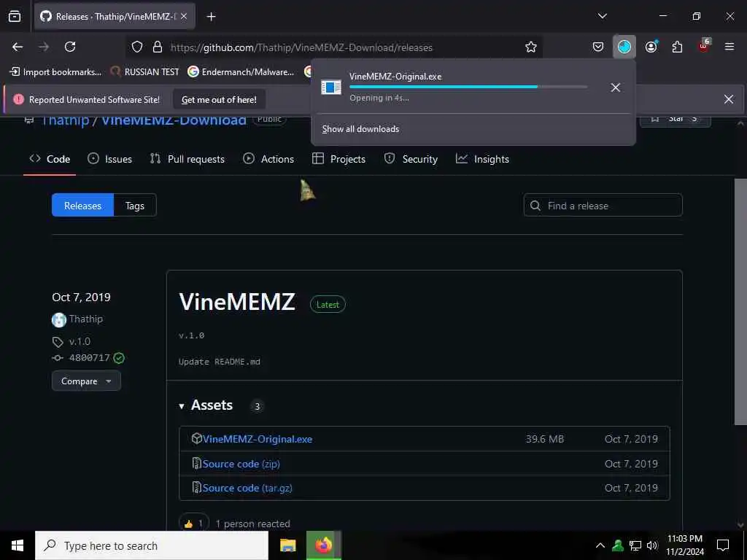
Task: Open the Endermanch/Malware bookmark
Action: click(241, 72)
